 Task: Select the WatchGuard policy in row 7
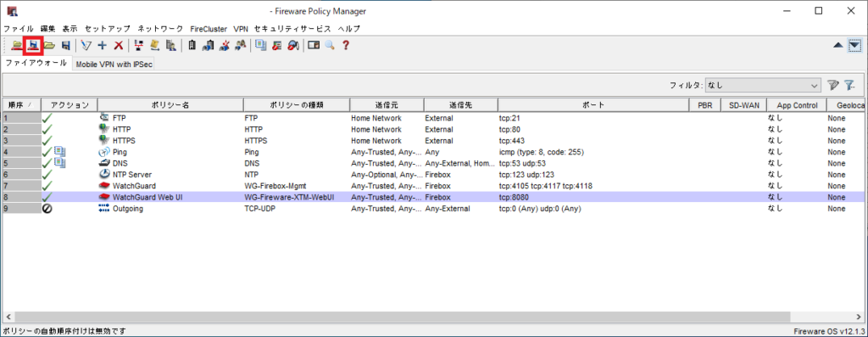pos(134,186)
